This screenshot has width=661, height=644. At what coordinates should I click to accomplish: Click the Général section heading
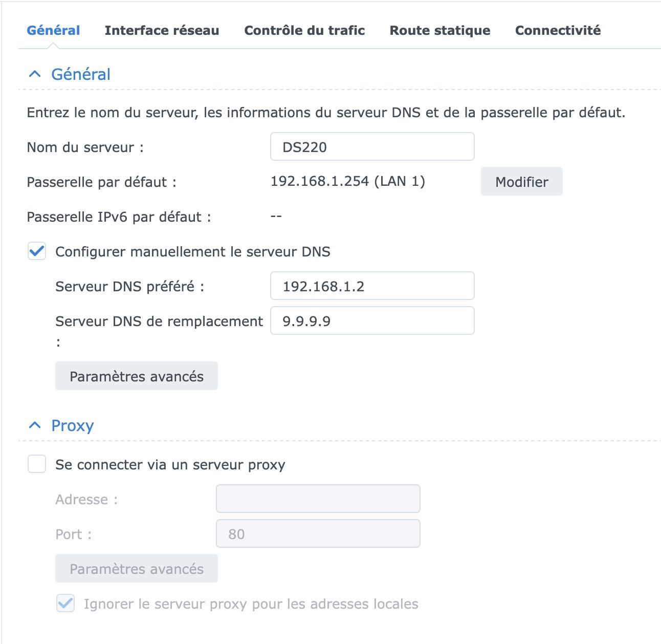coord(81,75)
